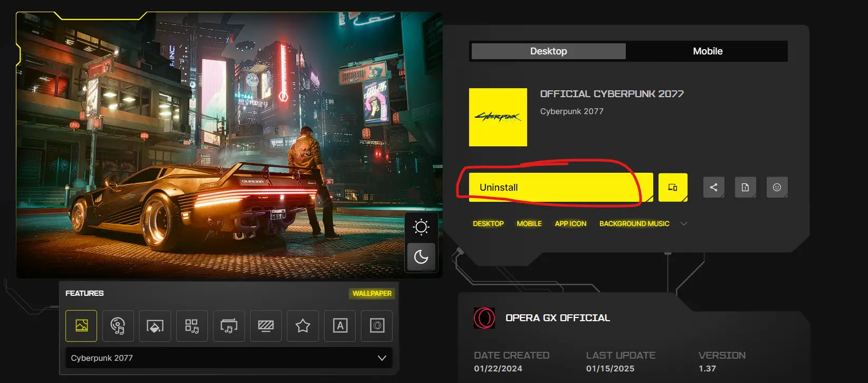
Task: Click the Opera GX Official red logo
Action: [x=484, y=318]
